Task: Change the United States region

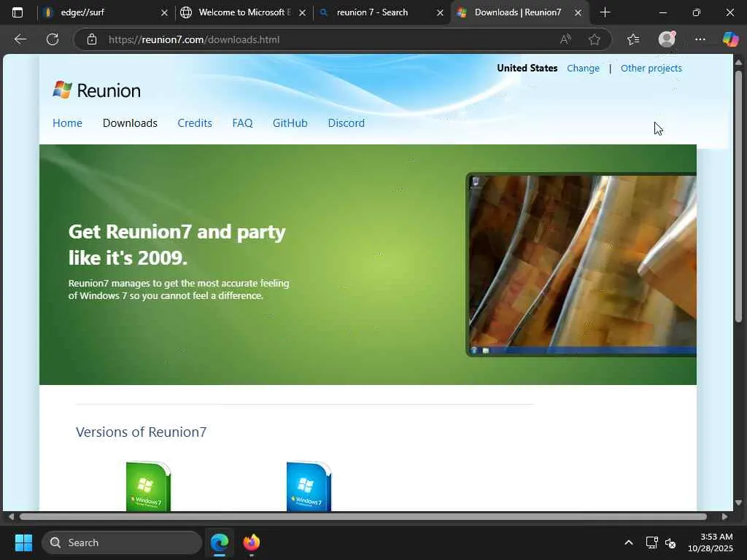Action: pos(583,68)
